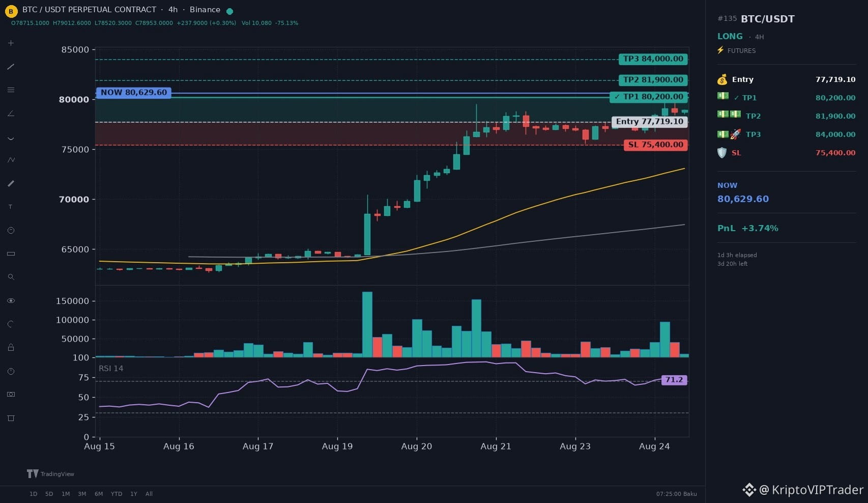Click the TP2 81,900.00 chart label
868x503 pixels.
[x=653, y=80]
